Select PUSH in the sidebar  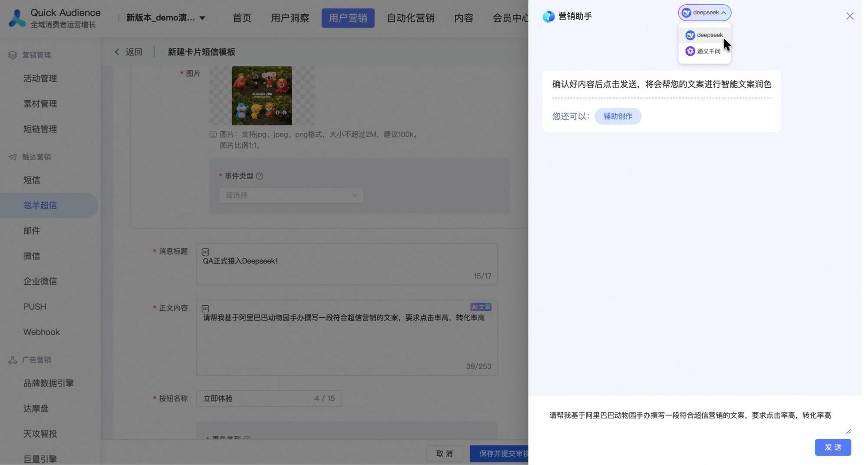coord(34,307)
